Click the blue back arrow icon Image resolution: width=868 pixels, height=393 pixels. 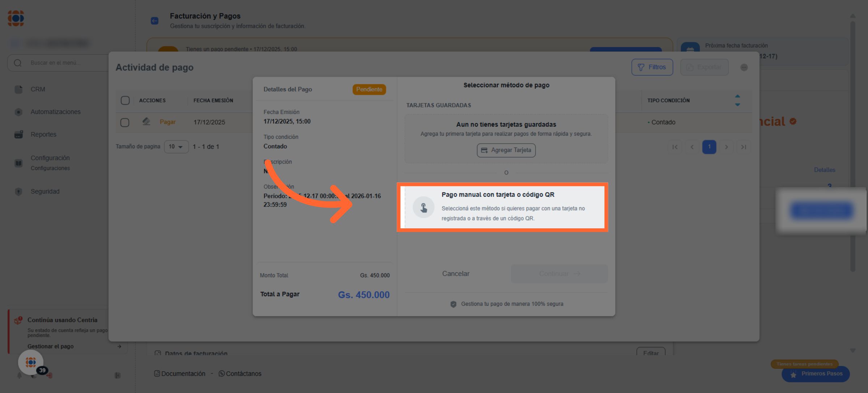(154, 21)
